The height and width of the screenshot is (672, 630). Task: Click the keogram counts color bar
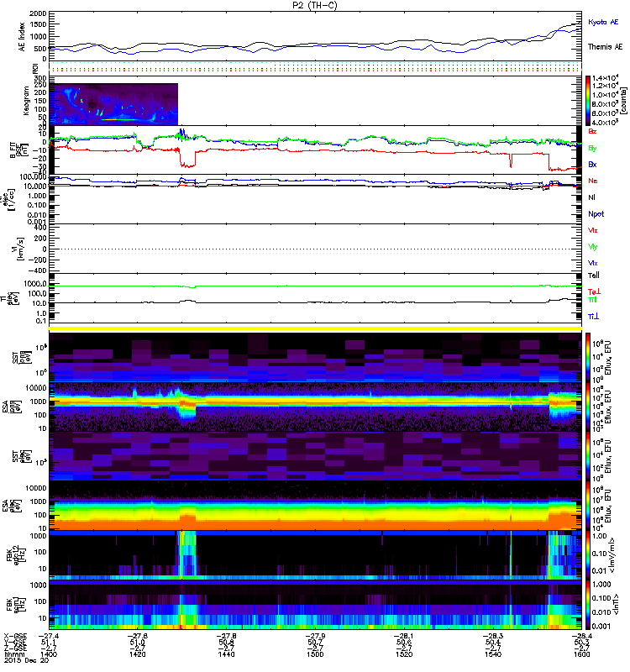coord(589,100)
